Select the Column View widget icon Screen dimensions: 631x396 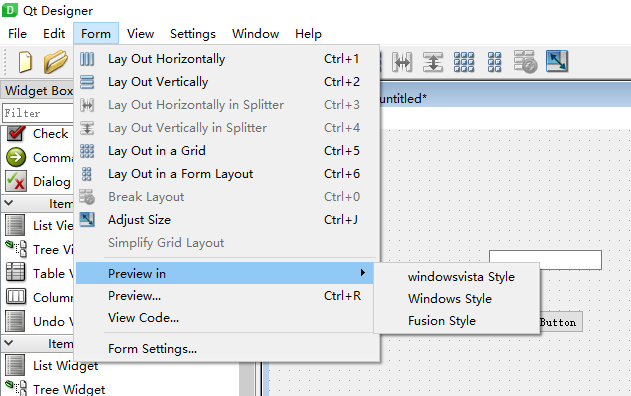[16, 297]
